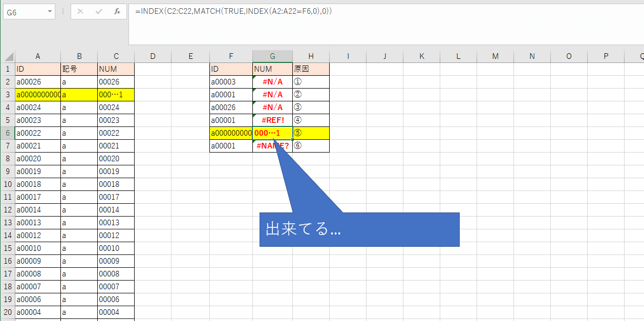
Task: Click the Enter checkmark icon on formula bar
Action: (x=99, y=11)
